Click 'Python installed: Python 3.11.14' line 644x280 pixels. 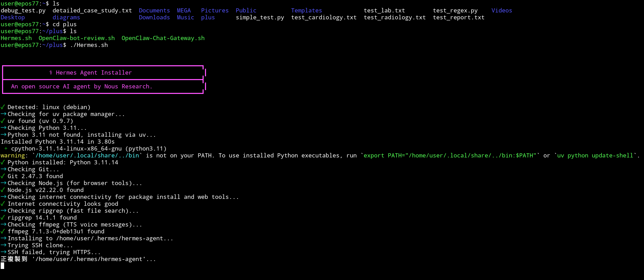click(x=59, y=163)
